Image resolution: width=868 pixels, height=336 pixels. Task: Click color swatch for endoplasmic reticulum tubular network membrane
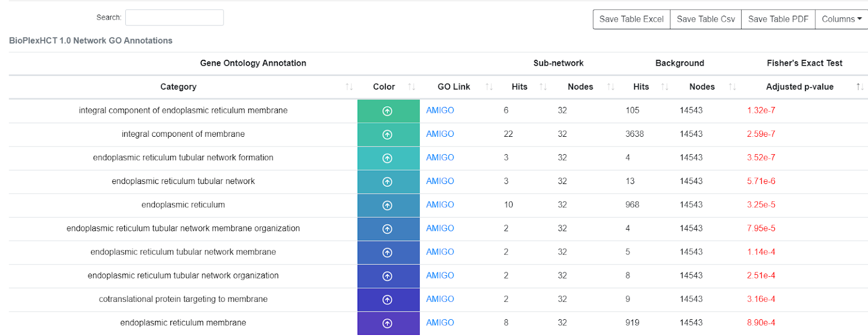tap(373, 252)
